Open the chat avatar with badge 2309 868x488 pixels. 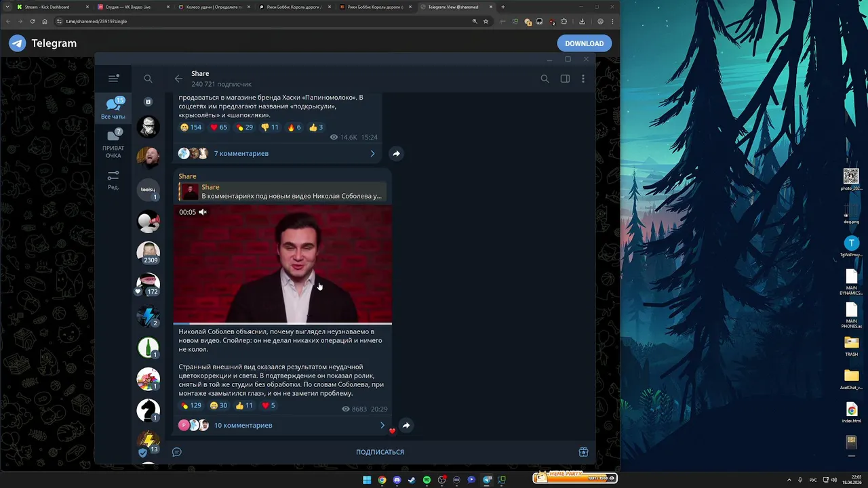(x=148, y=253)
